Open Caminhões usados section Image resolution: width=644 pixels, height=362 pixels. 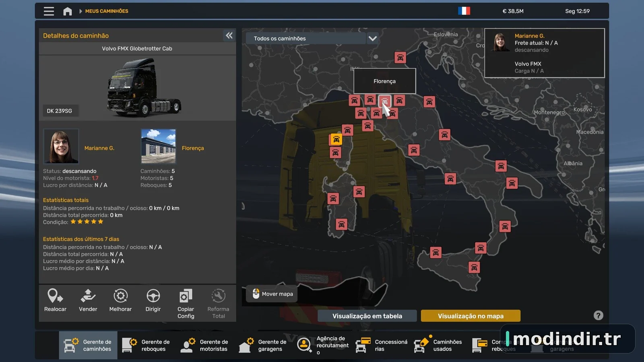coord(439,345)
